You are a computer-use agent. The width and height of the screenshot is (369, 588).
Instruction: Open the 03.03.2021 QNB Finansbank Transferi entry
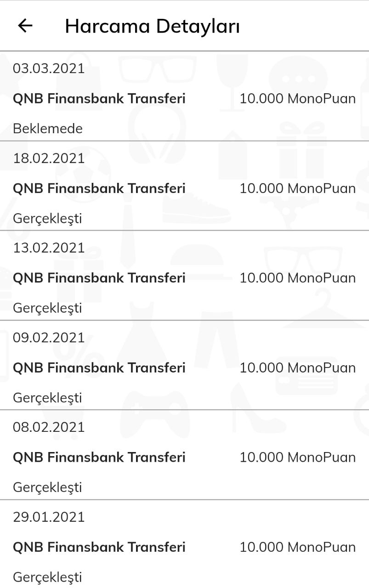(x=184, y=96)
